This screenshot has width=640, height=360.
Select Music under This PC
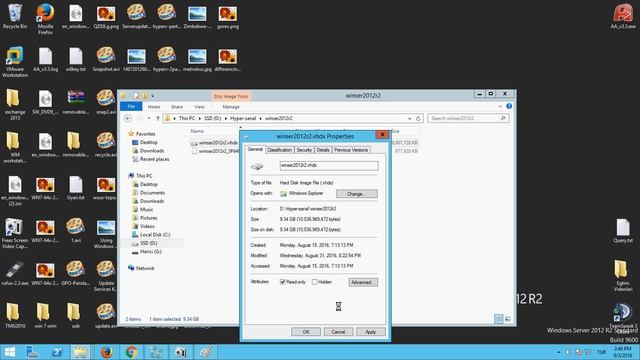[x=147, y=209]
